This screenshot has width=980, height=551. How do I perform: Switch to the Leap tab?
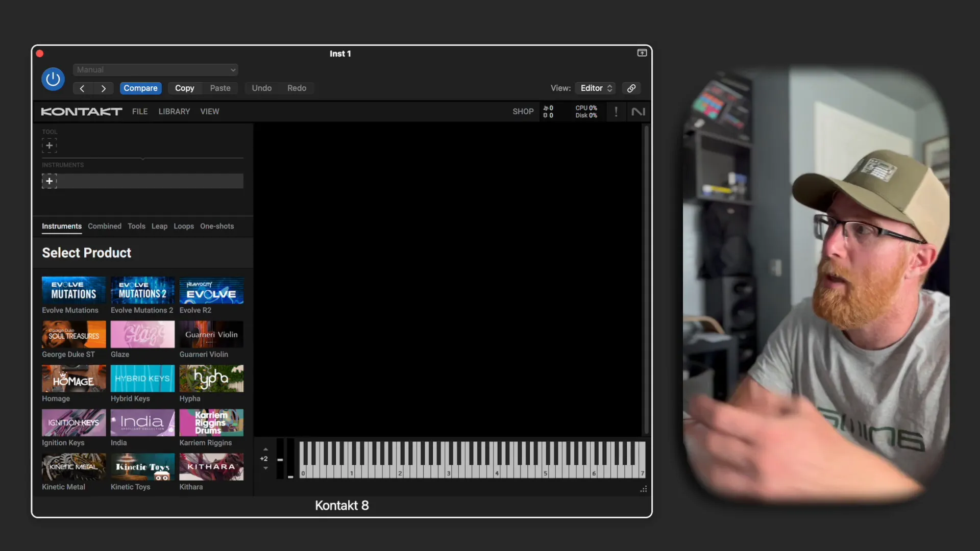point(159,226)
